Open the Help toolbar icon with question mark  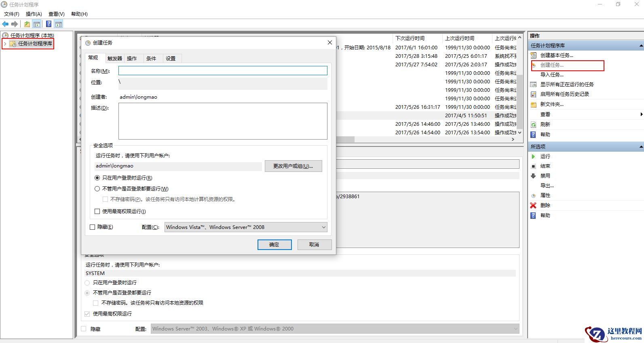[49, 24]
